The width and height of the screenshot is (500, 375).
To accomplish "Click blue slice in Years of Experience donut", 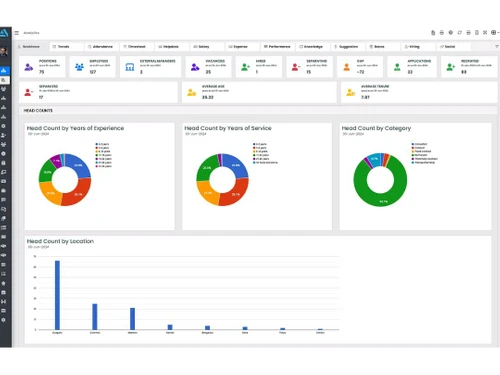I will [x=78, y=165].
